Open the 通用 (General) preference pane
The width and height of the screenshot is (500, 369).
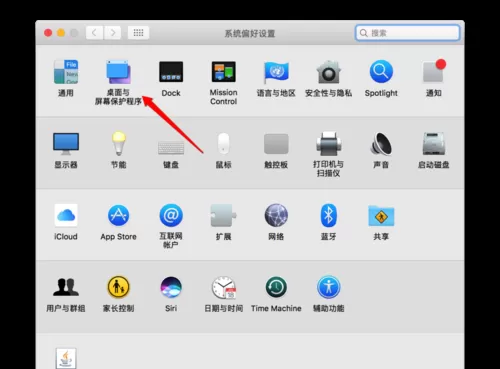click(x=66, y=72)
